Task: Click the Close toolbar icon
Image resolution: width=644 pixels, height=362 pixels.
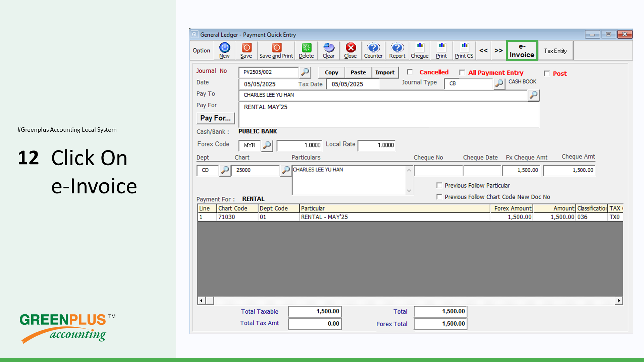Action: click(351, 51)
